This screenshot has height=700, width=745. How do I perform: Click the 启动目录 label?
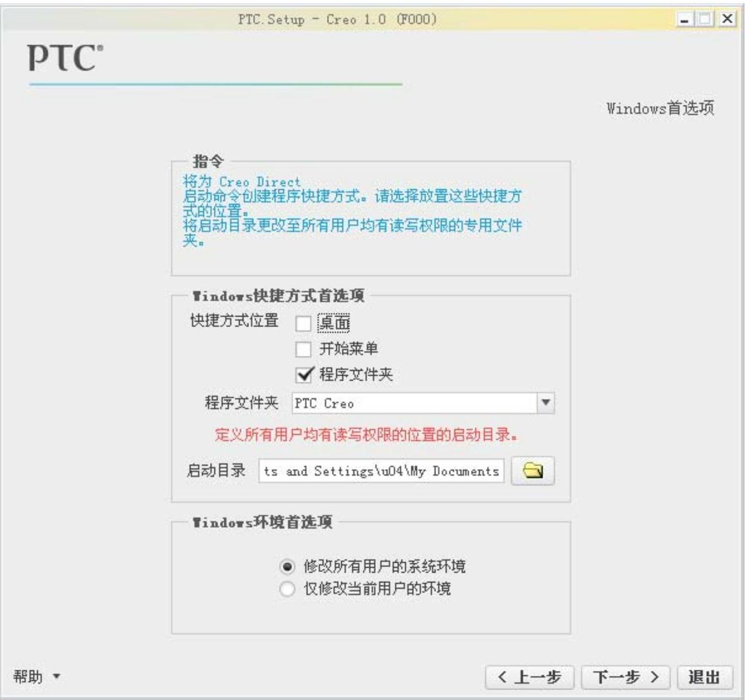click(216, 470)
